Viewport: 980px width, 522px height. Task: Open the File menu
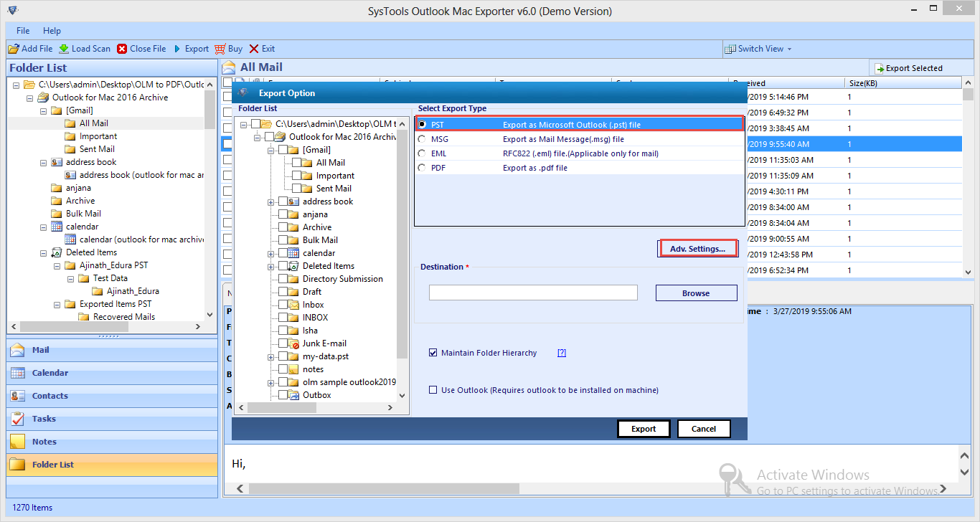point(23,31)
